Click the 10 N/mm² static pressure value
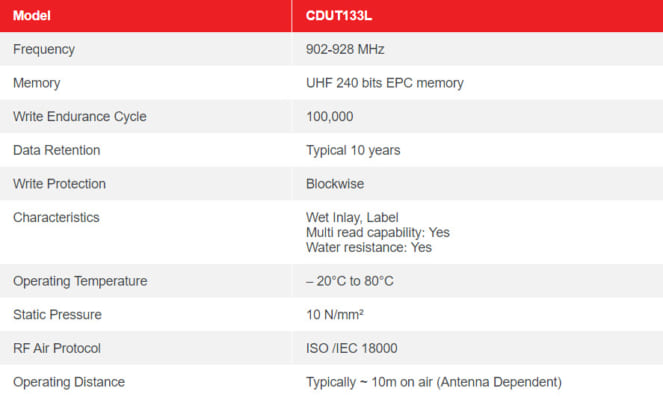 [335, 315]
